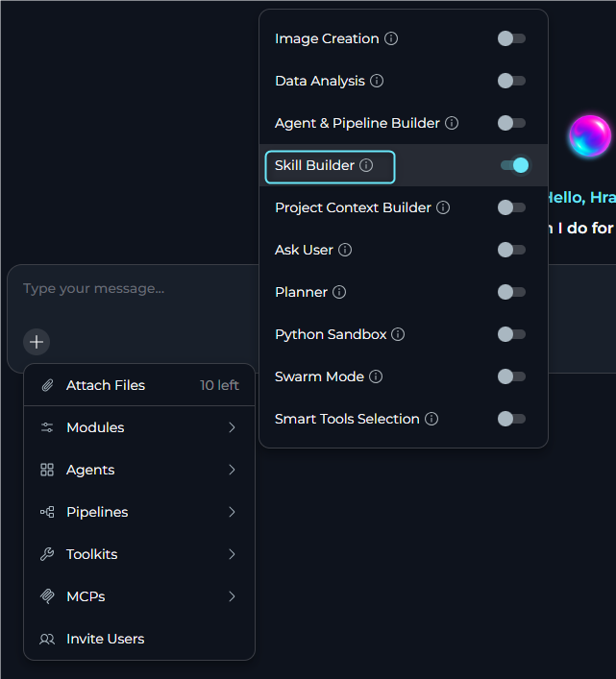Expand the Toolkits submenu chevron

232,554
